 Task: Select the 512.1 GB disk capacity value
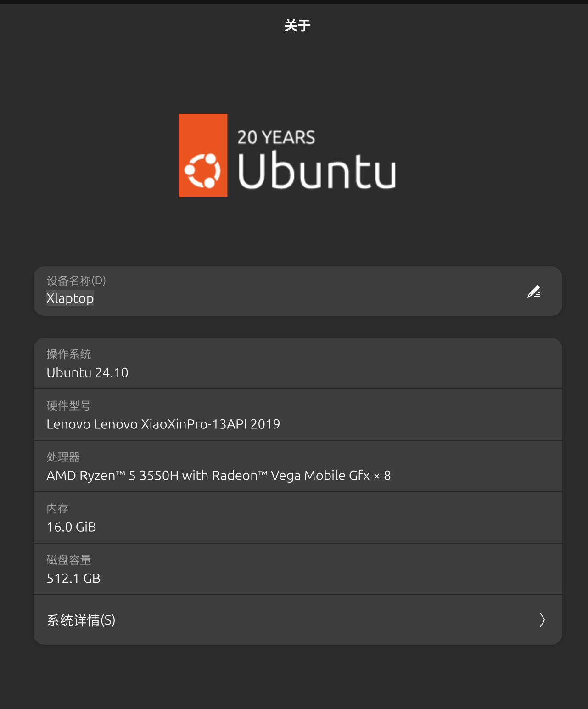[x=73, y=578]
